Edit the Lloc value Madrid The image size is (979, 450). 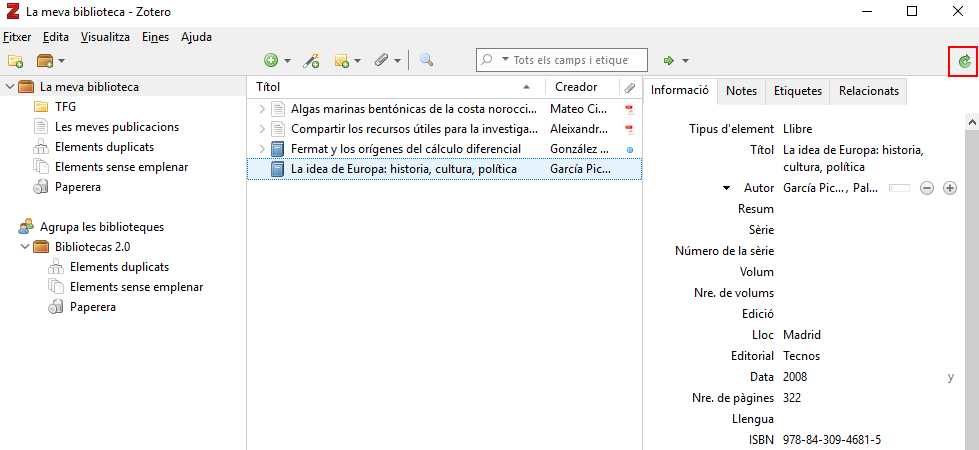click(802, 335)
